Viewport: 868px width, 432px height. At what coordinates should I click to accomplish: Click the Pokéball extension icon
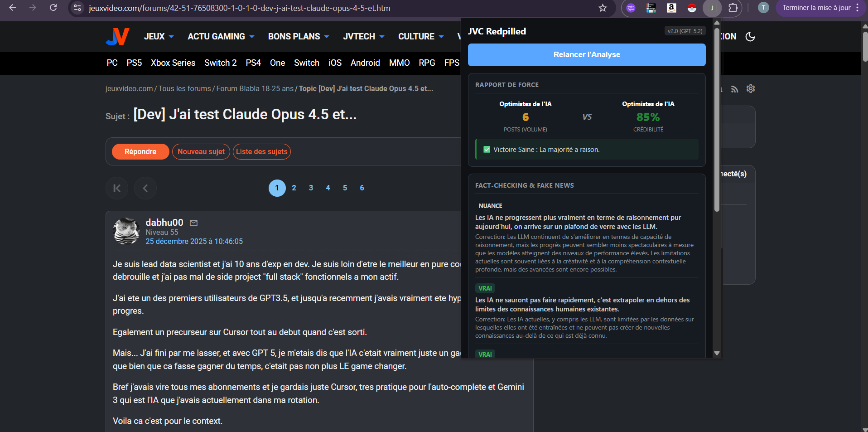[692, 8]
